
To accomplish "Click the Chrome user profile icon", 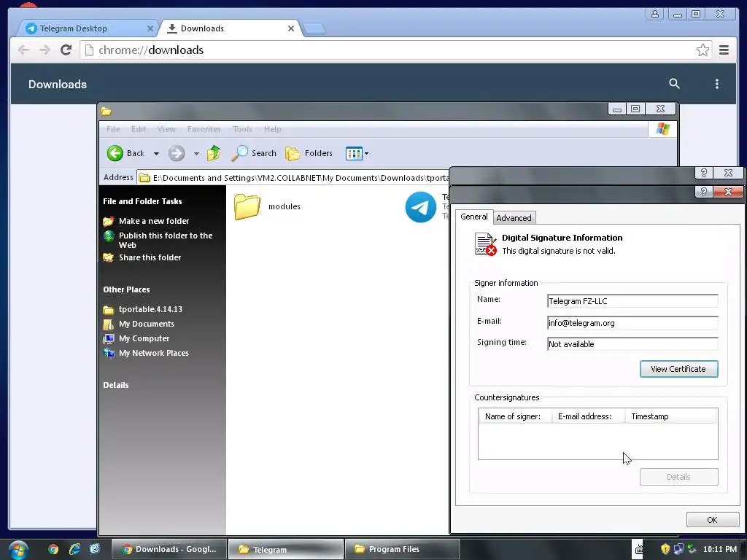I will [x=655, y=14].
